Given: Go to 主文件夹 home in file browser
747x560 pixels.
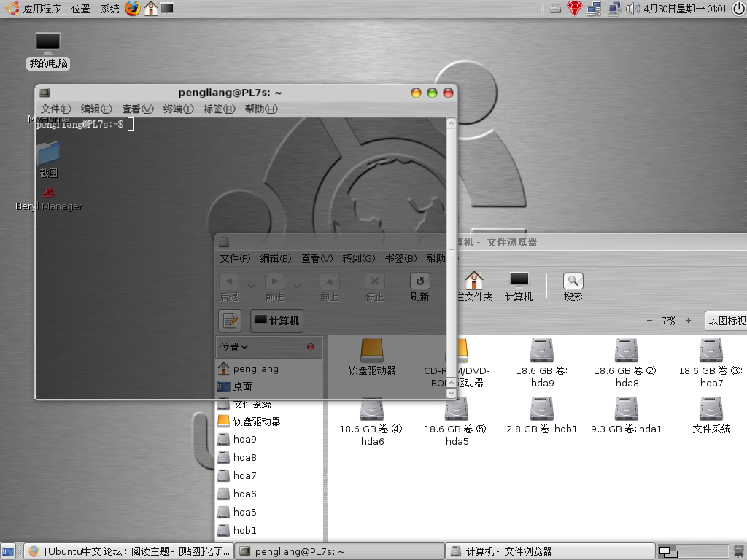Looking at the screenshot, I should [474, 287].
